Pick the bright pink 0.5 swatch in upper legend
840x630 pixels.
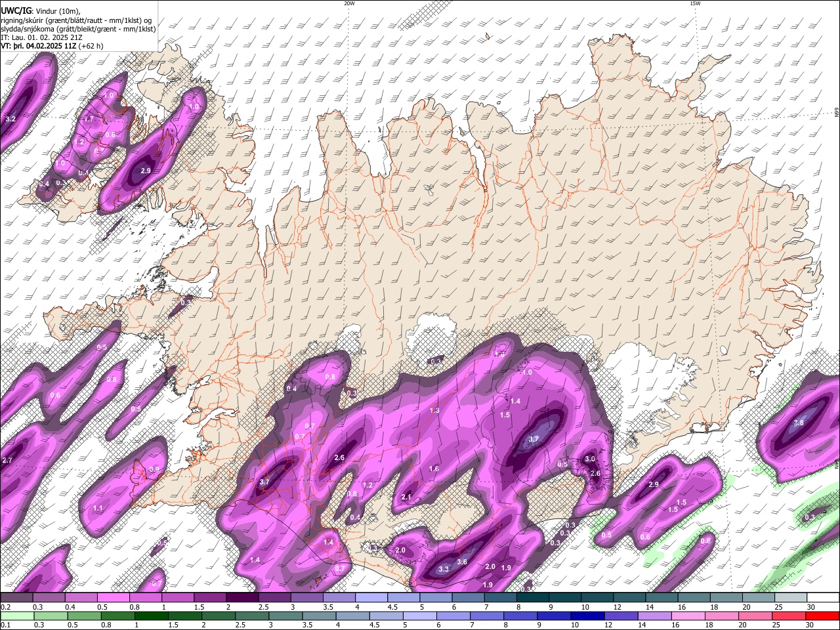click(113, 598)
